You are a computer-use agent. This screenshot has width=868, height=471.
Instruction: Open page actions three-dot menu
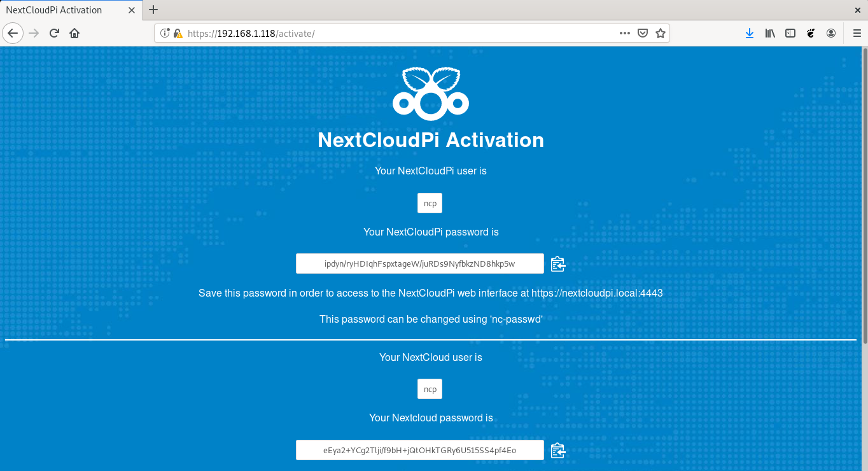pos(625,33)
